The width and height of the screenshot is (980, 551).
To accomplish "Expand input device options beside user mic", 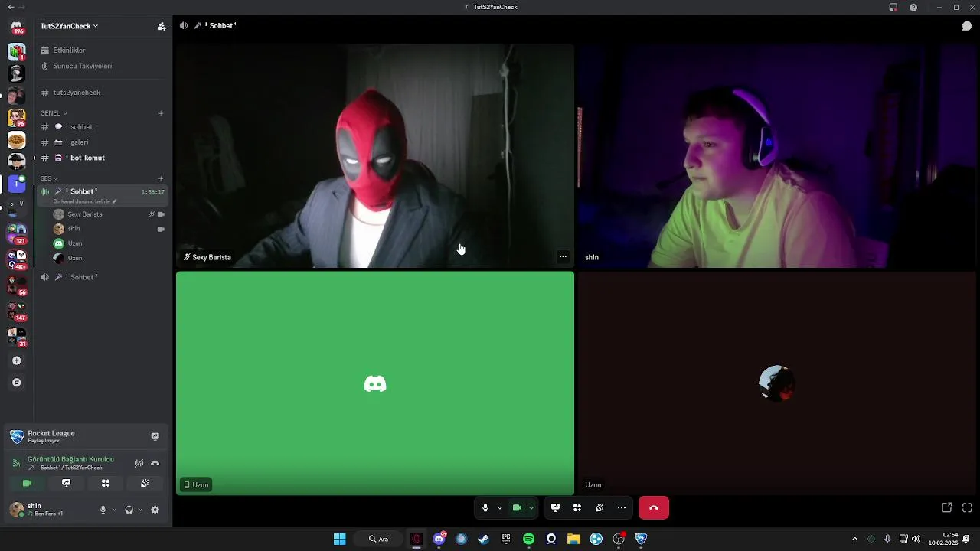I will click(114, 510).
